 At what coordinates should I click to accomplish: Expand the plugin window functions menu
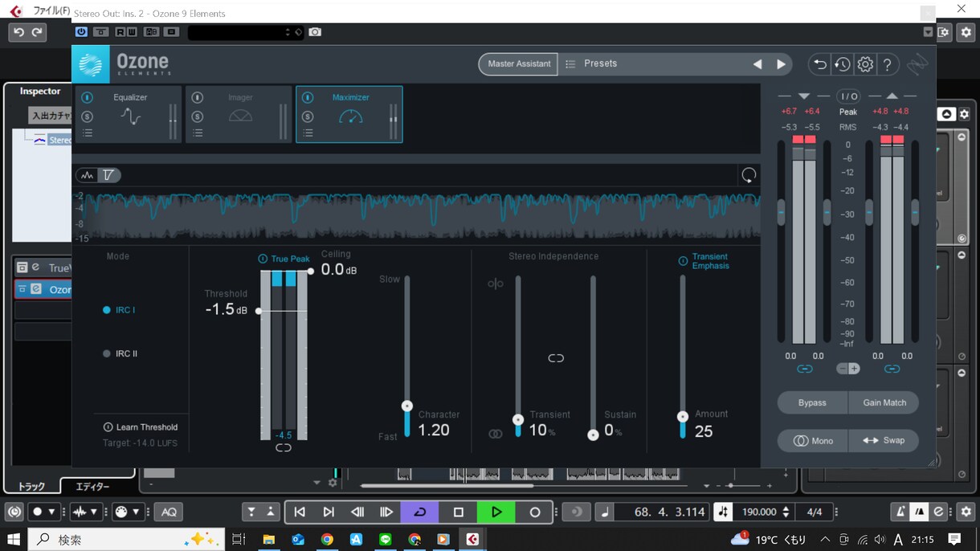coord(928,32)
